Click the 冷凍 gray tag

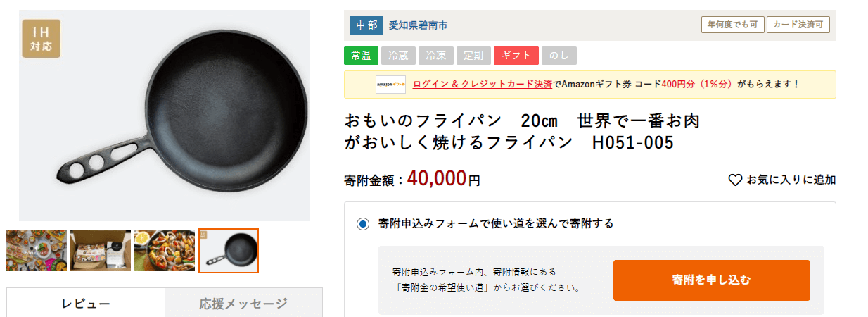point(436,56)
